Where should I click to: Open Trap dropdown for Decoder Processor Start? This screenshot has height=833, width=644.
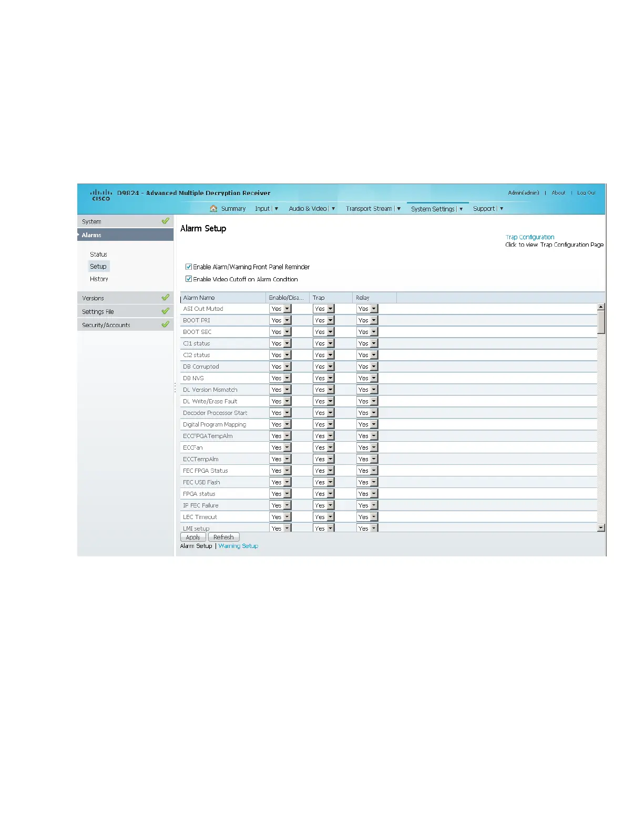(x=324, y=413)
